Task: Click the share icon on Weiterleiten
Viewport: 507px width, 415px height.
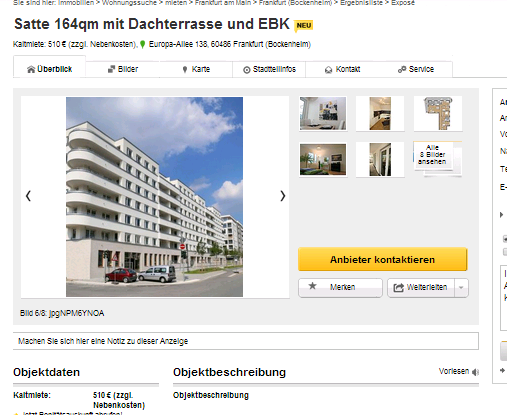Action: pos(398,287)
